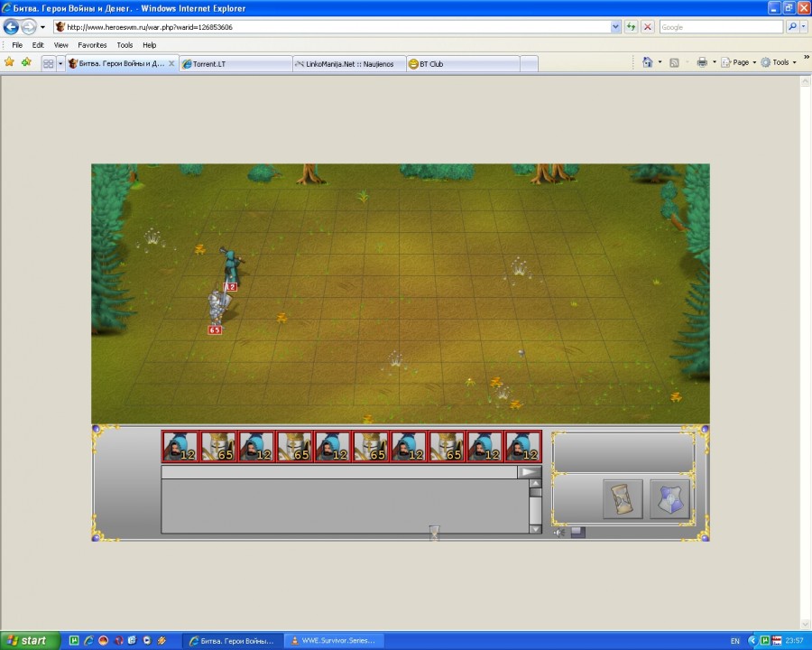Launch Internet Explorer from quick launch

[88, 641]
